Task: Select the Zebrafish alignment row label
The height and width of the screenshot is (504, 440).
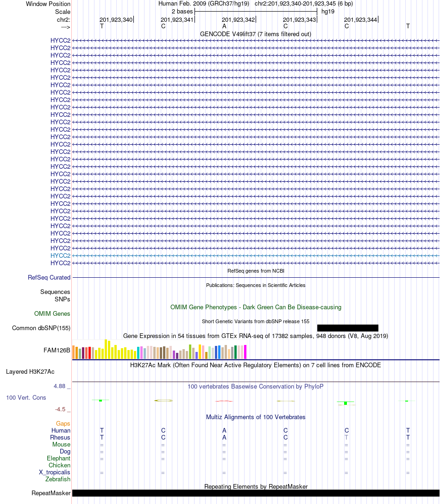Action: tap(58, 479)
